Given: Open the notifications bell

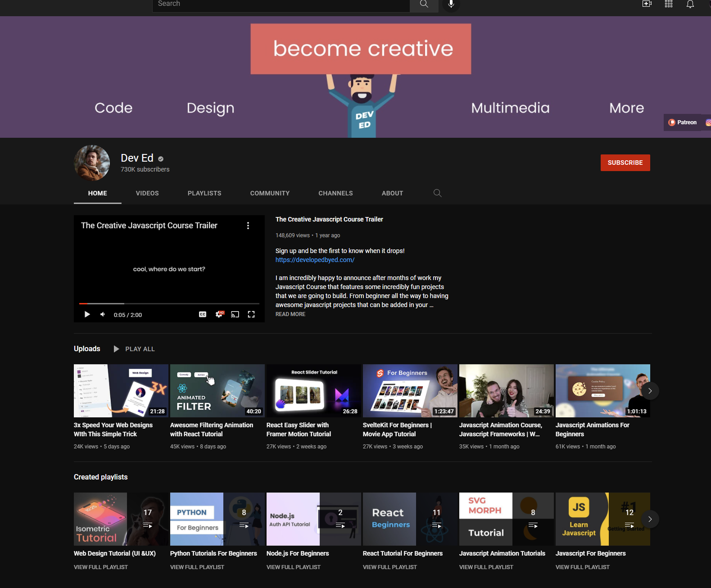Looking at the screenshot, I should [x=690, y=4].
